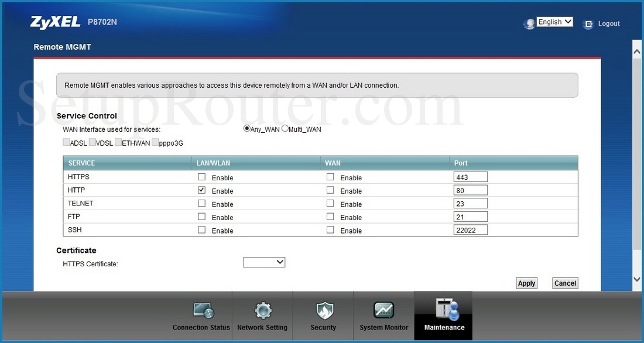Click the Cancel button

(564, 283)
